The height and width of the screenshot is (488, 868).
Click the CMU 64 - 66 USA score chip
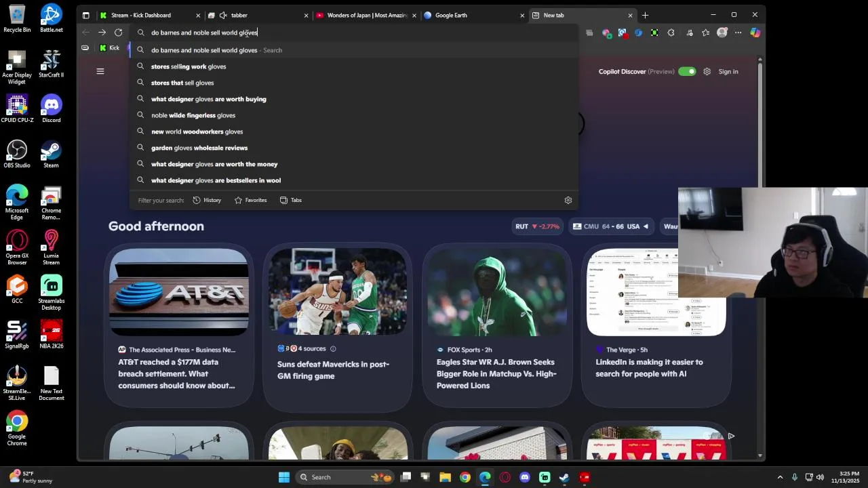pyautogui.click(x=610, y=226)
